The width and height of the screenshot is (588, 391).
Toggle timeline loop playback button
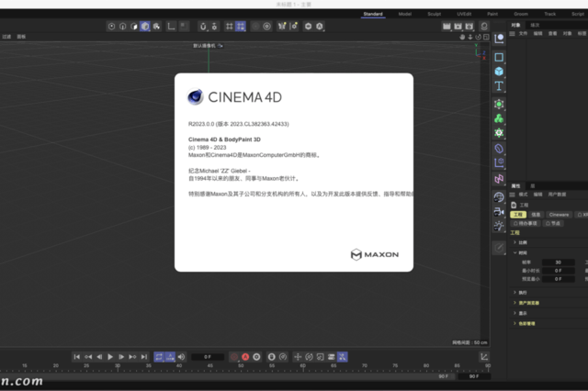[159, 357]
